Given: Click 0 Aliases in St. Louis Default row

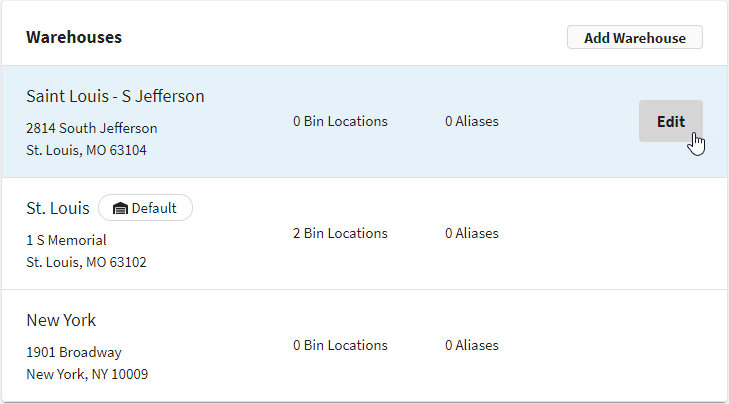Looking at the screenshot, I should 472,233.
